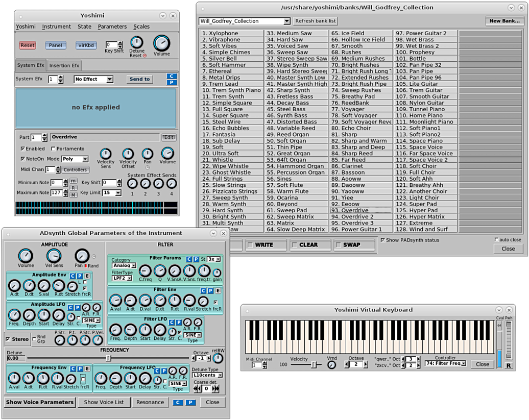This screenshot has width=529, height=420.
Task: Open the Parameters menu
Action: pos(112,27)
